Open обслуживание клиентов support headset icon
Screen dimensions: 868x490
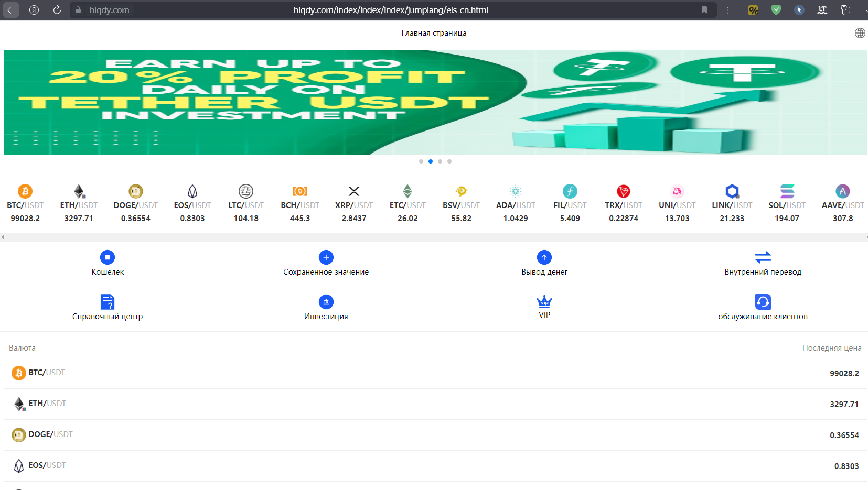(x=763, y=302)
